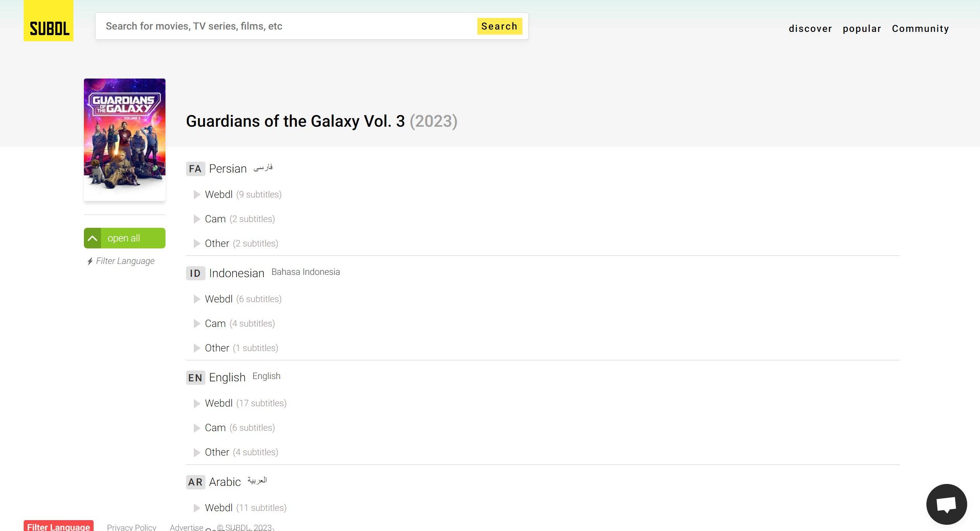Screen dimensions: 980x531
Task: Expand English Webdl 17 subtitles
Action: [197, 403]
